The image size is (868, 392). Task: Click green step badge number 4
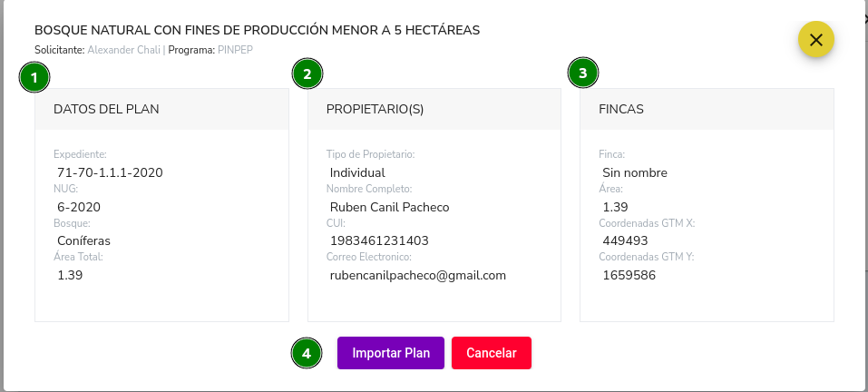click(x=307, y=353)
